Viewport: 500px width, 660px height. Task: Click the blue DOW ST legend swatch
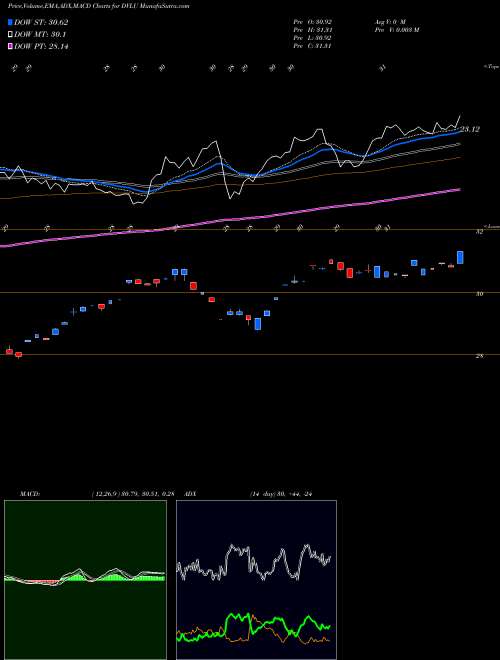[x=11, y=22]
